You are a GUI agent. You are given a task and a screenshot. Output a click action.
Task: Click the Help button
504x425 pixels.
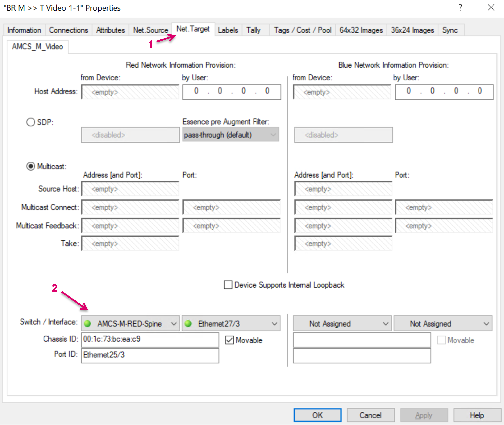pos(477,415)
